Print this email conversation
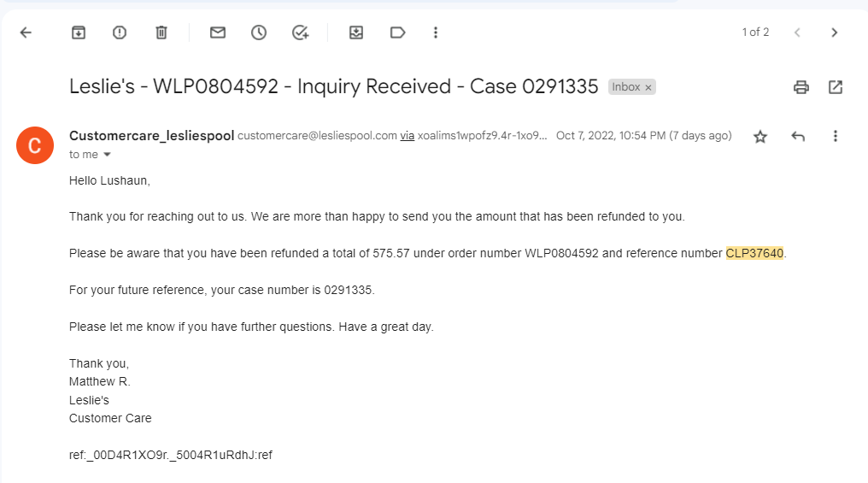 pos(801,87)
